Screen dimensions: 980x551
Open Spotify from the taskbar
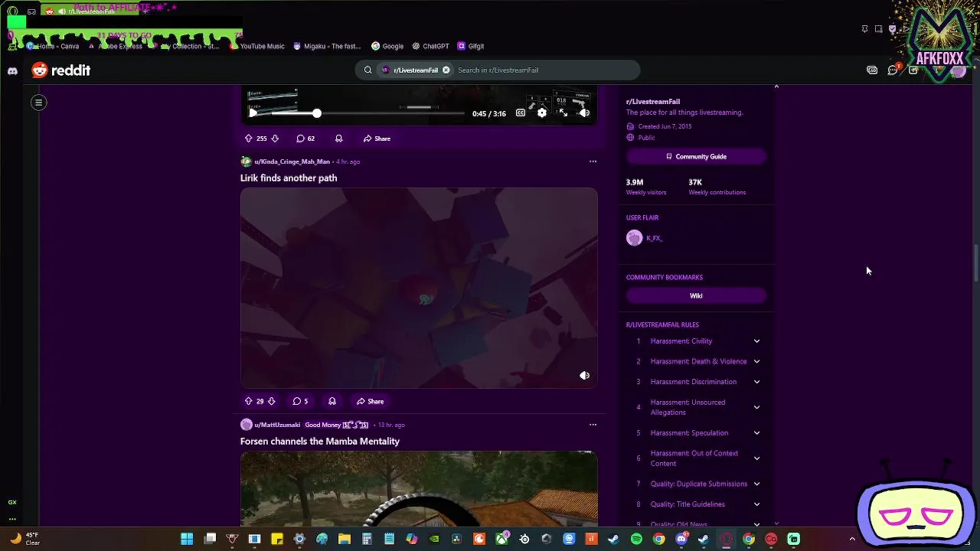(637, 539)
